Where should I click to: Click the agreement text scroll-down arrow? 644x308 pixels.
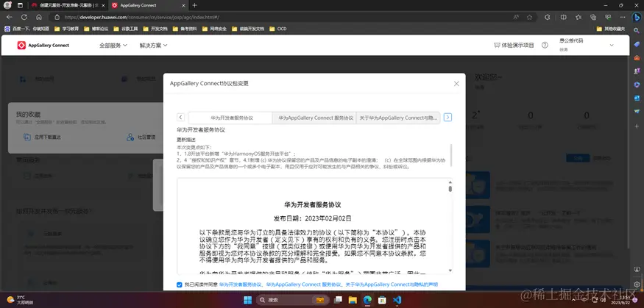tap(450, 271)
